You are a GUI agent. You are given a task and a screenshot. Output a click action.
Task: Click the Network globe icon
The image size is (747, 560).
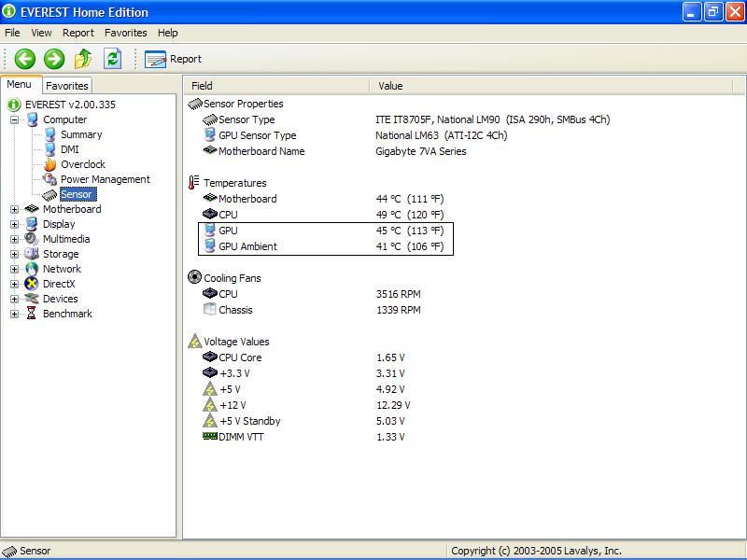tap(32, 269)
